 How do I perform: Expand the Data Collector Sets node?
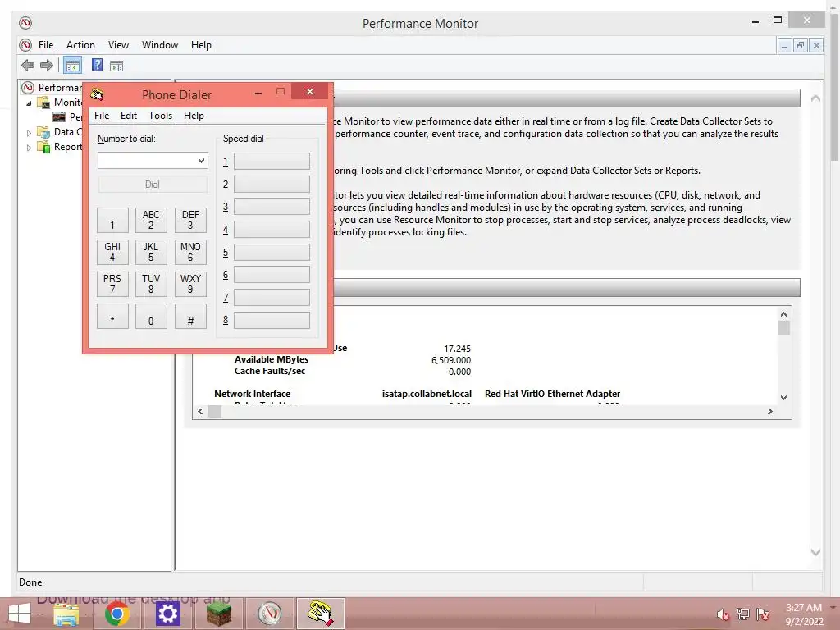(x=29, y=133)
